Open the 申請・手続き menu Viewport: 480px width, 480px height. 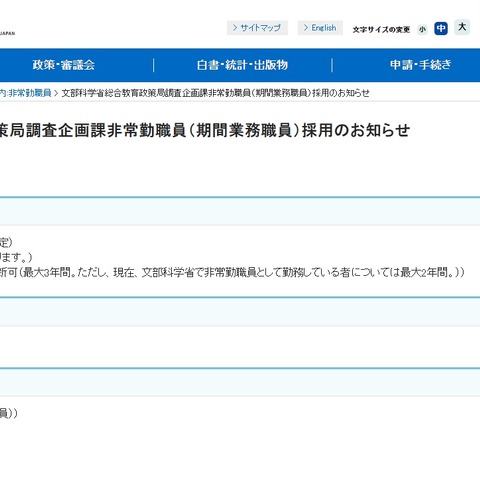coord(421,65)
